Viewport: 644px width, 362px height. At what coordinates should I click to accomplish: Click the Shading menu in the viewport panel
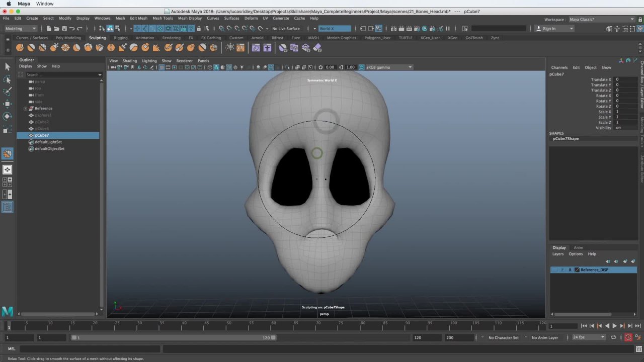click(129, 61)
